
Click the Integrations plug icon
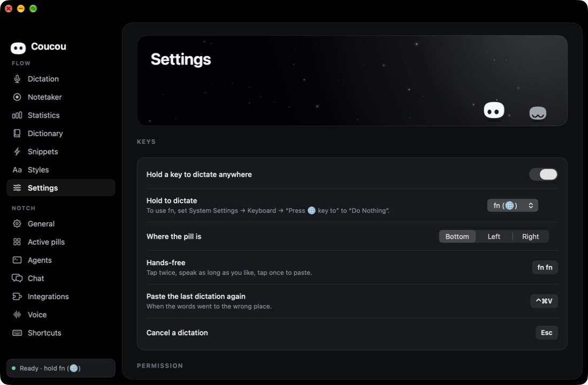(17, 296)
